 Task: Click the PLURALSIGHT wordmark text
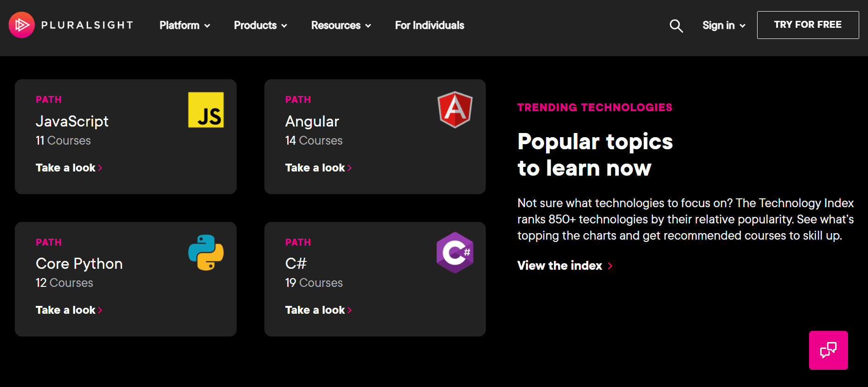tap(87, 25)
